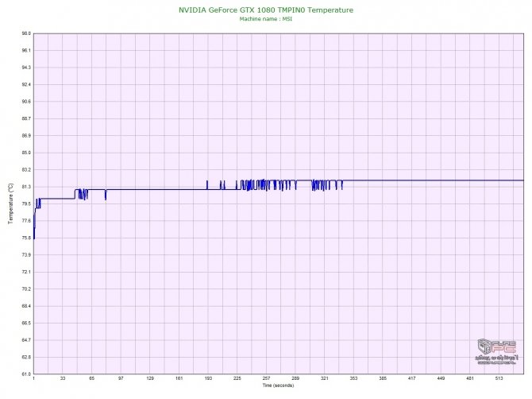Pick the 97 seconds tick label
532x399 pixels.
[121, 378]
